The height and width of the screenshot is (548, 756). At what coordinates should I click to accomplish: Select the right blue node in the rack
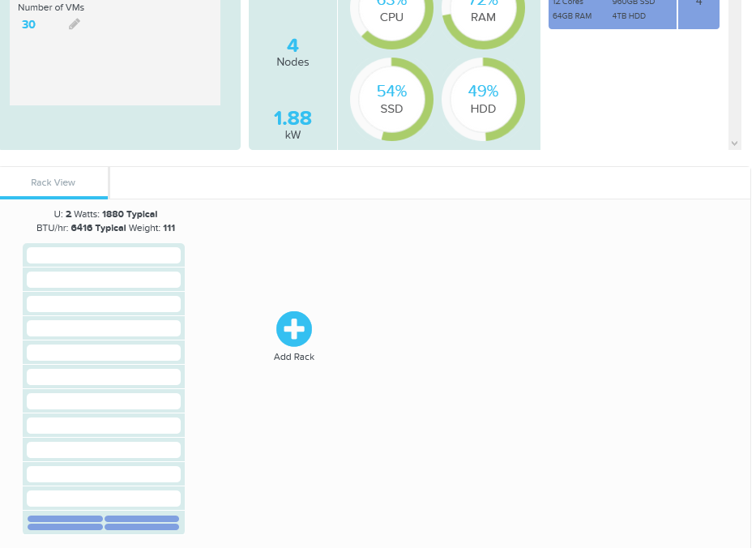click(142, 523)
